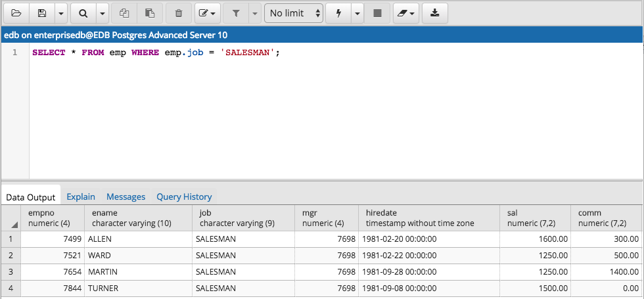This screenshot has height=299, width=644.
Task: Click empno cell 7521
Action: [x=53, y=256]
